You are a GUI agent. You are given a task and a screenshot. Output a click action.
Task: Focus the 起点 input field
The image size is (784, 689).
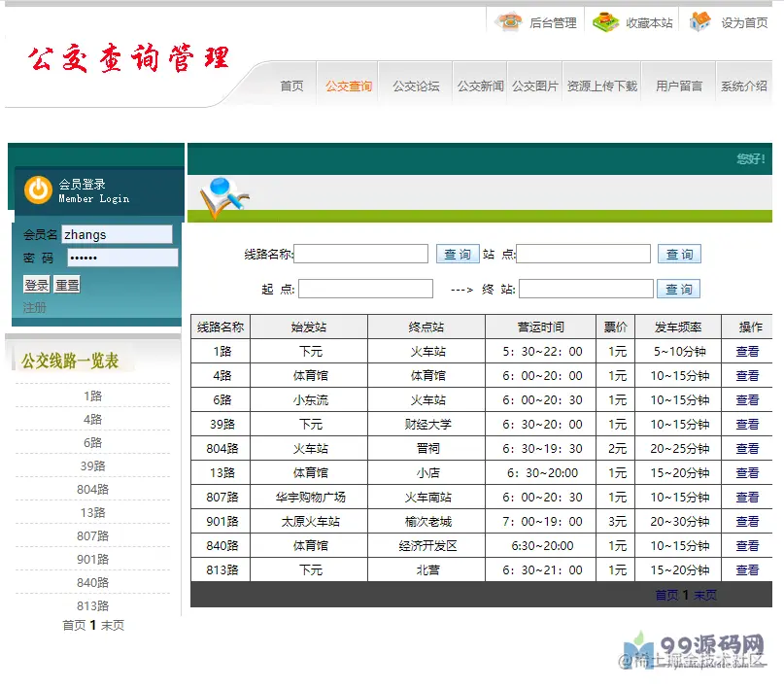coord(365,289)
